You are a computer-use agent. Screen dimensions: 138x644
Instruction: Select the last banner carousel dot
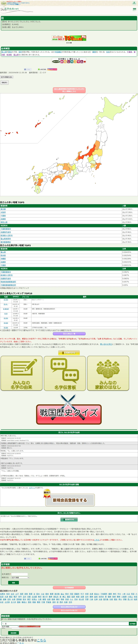pos(71,43)
